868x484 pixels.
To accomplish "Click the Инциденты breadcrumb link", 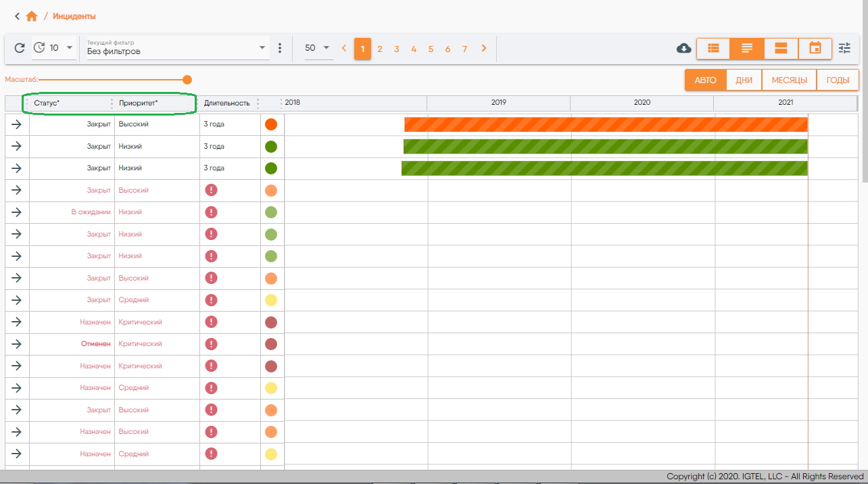I will [74, 16].
